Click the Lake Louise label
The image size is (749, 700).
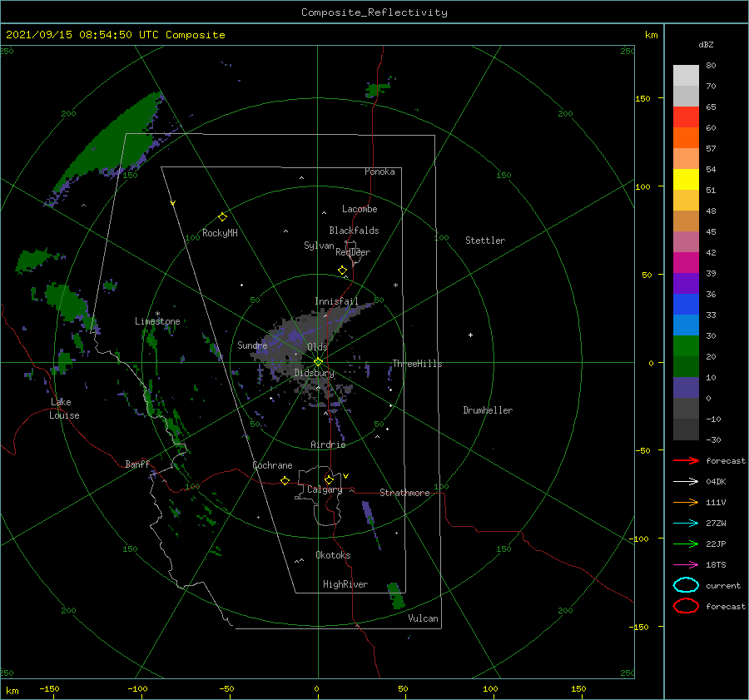pyautogui.click(x=64, y=409)
